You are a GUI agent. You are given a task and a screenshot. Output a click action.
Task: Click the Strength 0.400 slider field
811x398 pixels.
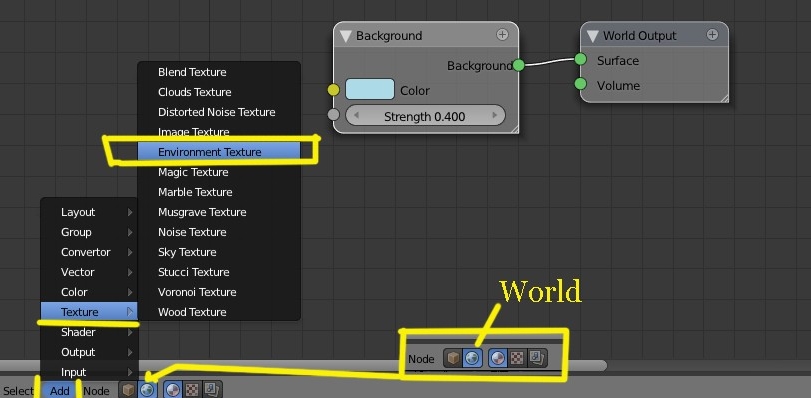pyautogui.click(x=425, y=116)
